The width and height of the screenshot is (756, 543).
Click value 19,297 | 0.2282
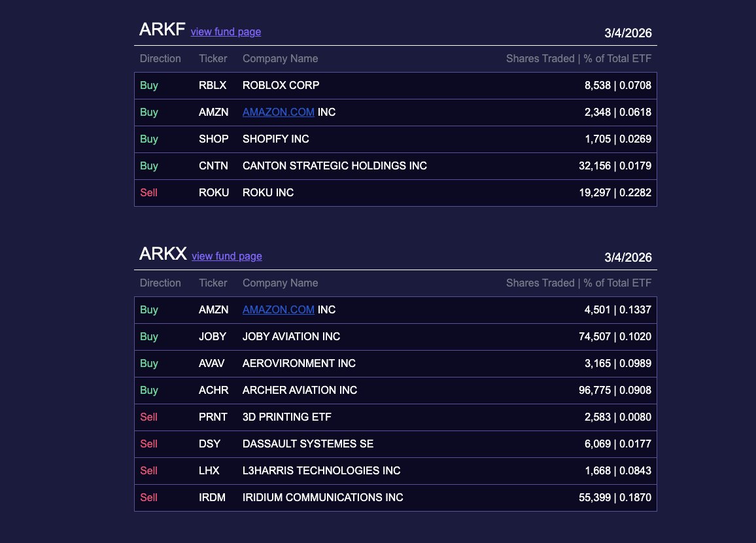click(615, 192)
